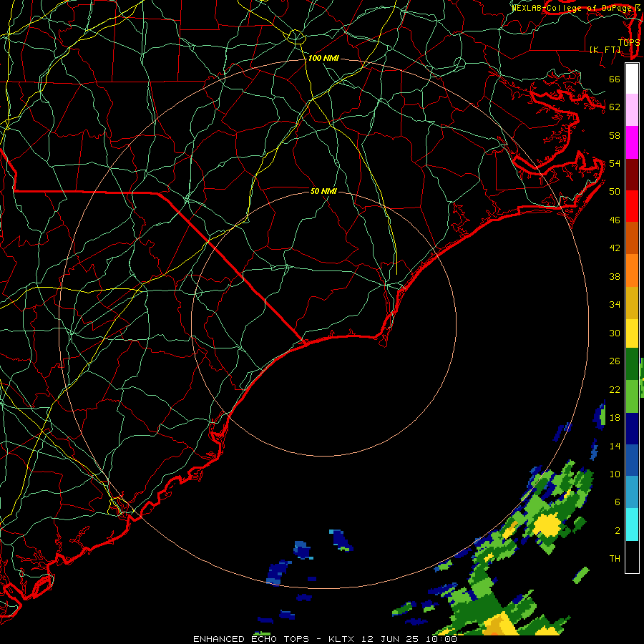
Task: Click the light blue 14 kft legend swatch
Action: [x=632, y=492]
